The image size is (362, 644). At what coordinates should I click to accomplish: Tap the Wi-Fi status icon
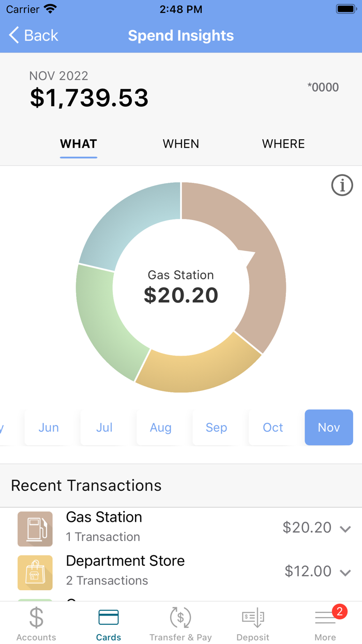pyautogui.click(x=50, y=8)
